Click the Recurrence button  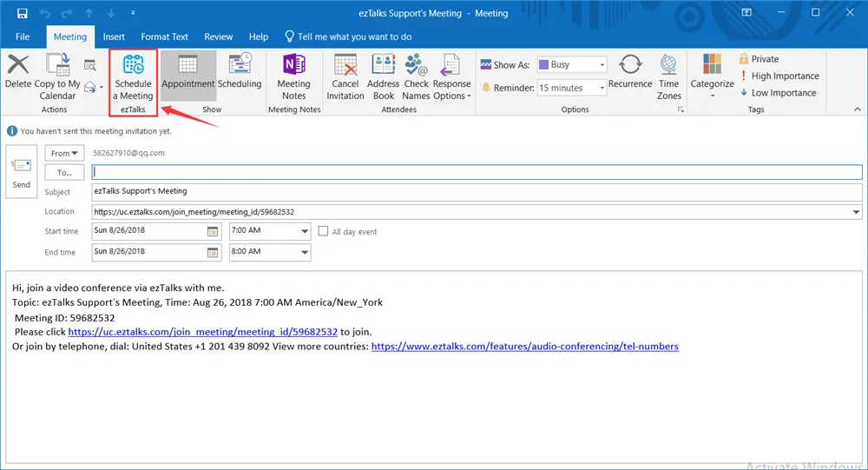click(630, 72)
